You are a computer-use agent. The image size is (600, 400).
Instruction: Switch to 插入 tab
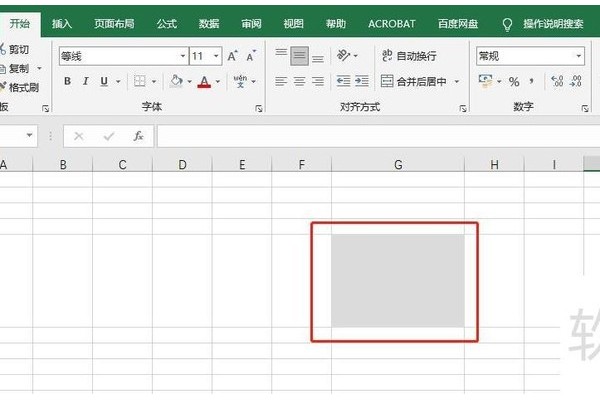coord(62,24)
